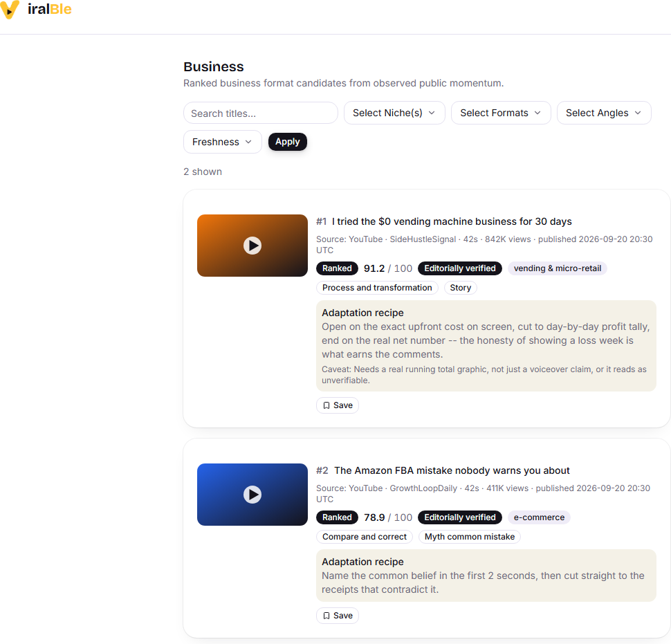Click bookmark icon on vending machine card

tap(327, 405)
